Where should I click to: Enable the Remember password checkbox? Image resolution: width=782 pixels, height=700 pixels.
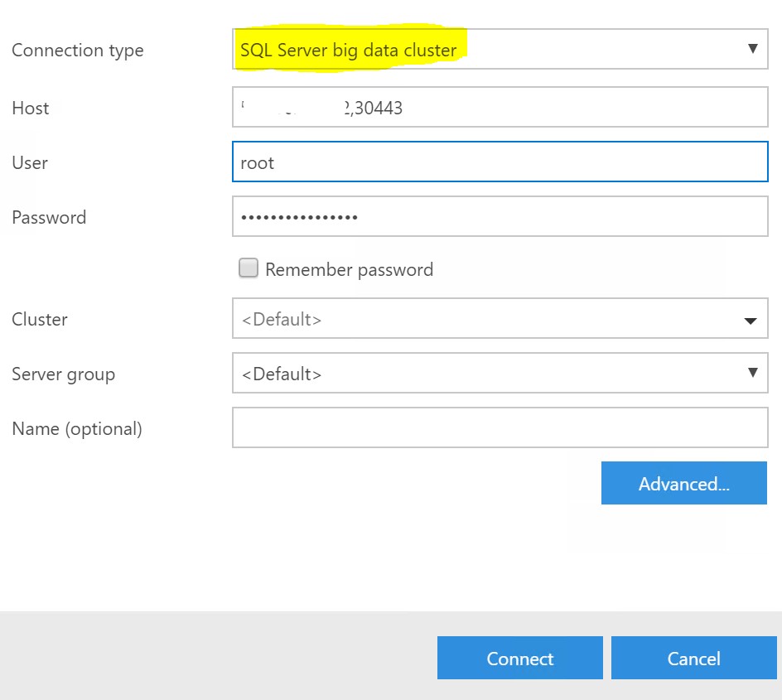click(x=248, y=268)
